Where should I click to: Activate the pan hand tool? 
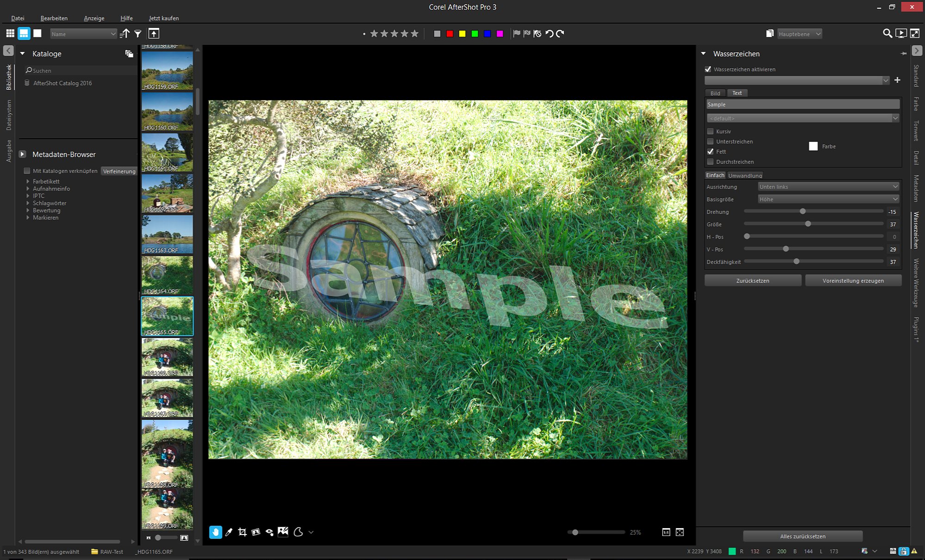(216, 532)
